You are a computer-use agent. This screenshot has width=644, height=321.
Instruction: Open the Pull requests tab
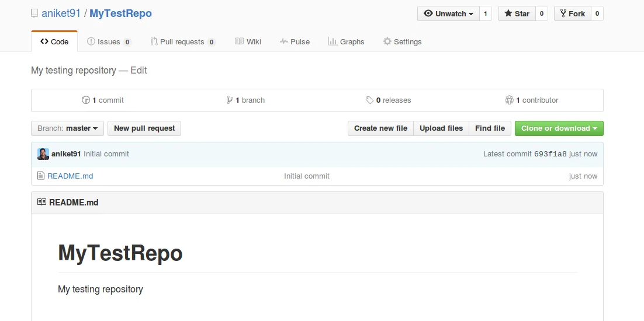[x=183, y=41]
